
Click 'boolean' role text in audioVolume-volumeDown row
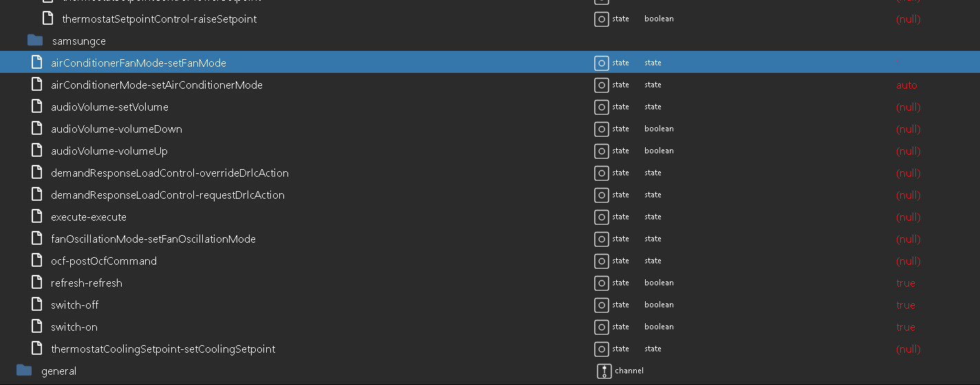point(659,129)
